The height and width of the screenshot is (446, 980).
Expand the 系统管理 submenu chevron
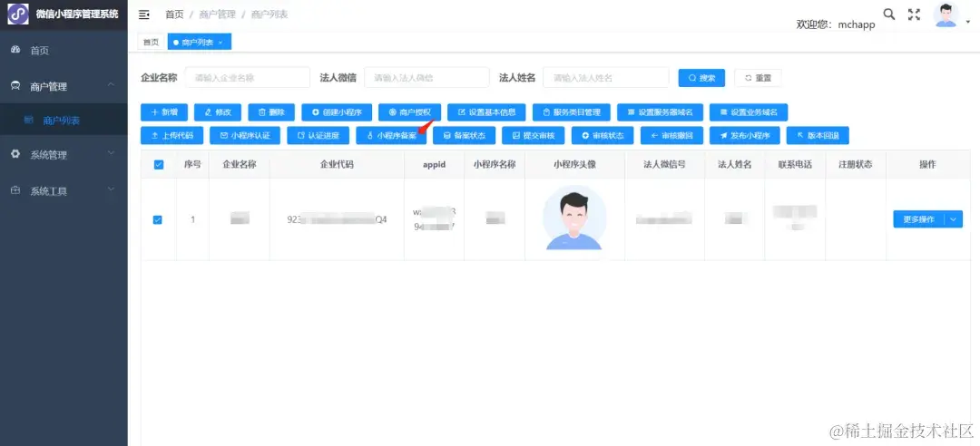(111, 153)
